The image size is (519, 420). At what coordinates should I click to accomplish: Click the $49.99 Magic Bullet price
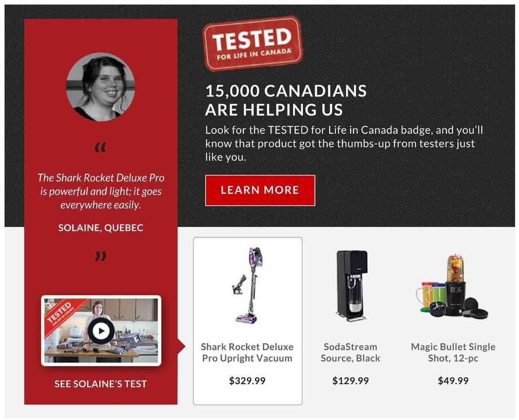tap(453, 381)
